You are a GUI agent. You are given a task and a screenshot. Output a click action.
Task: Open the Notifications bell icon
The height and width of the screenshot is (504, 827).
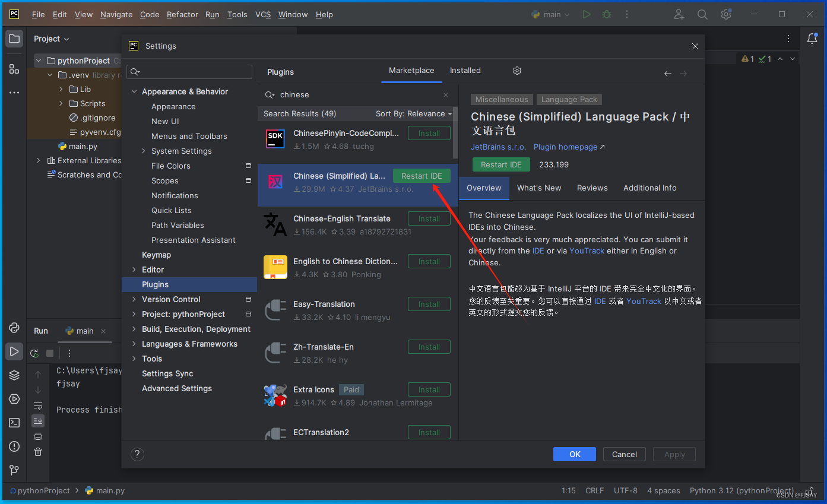tap(812, 39)
